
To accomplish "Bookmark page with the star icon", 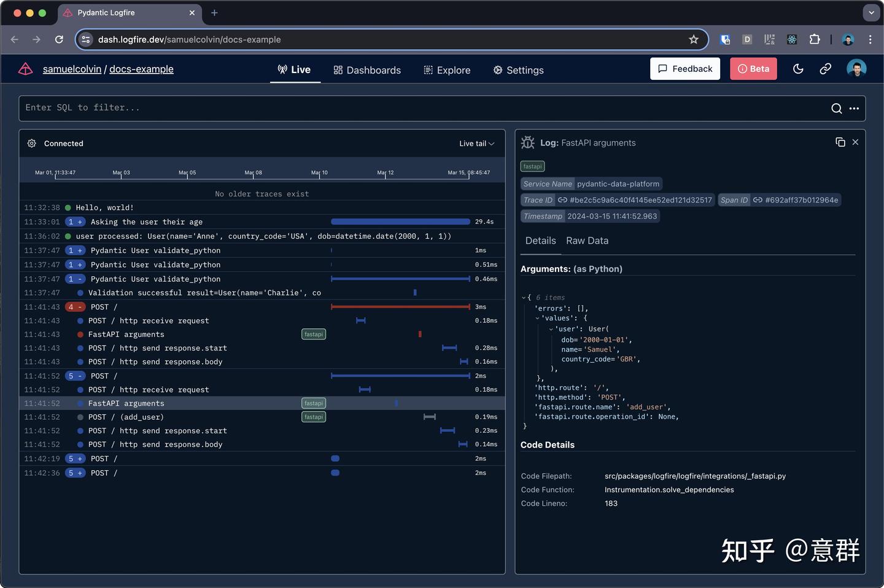I will click(694, 39).
